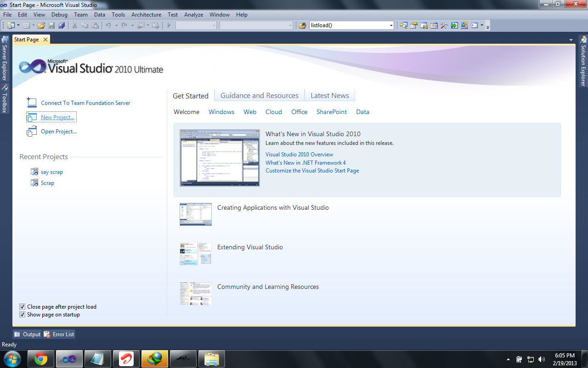
Task: Expand the Undo history dropdown arrow
Action: point(116,25)
